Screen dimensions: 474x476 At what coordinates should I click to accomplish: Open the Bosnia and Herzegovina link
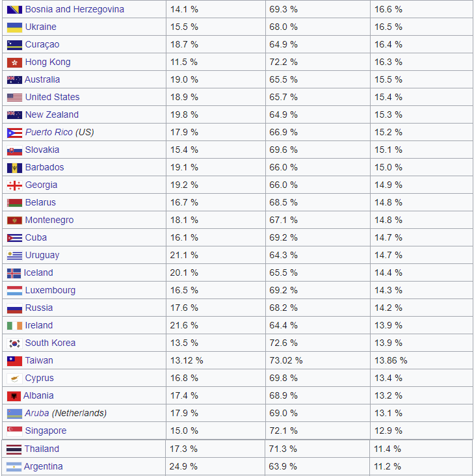coord(74,10)
